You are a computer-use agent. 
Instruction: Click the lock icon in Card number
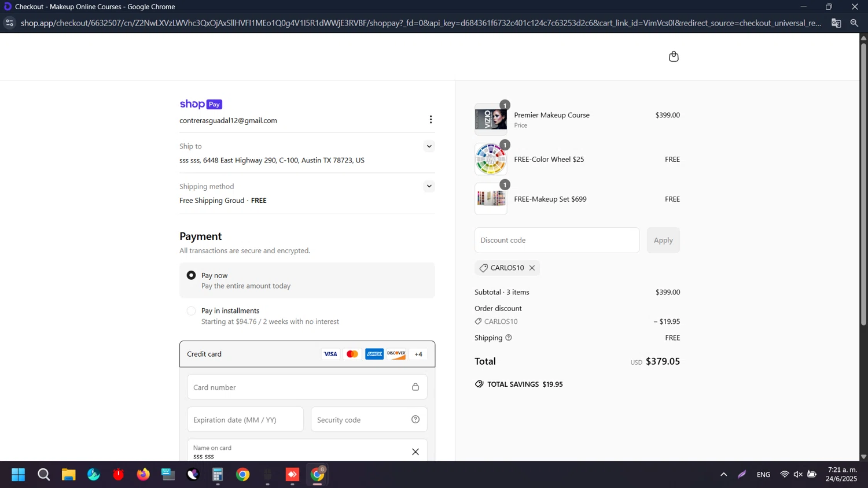click(x=415, y=387)
